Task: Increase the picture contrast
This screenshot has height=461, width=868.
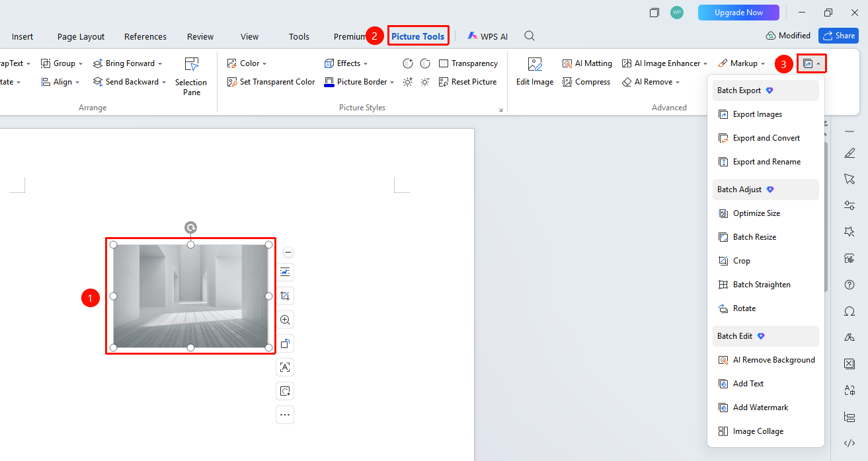Action: (409, 63)
